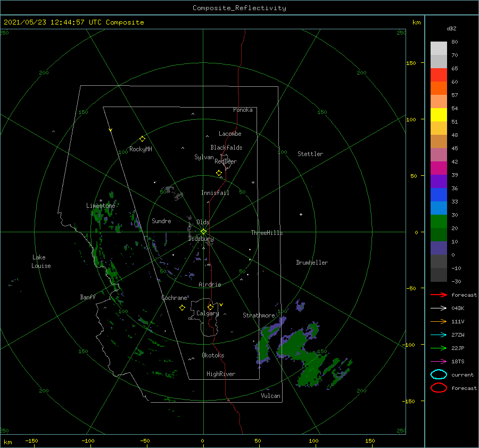Click the Okotoks label

(213, 355)
